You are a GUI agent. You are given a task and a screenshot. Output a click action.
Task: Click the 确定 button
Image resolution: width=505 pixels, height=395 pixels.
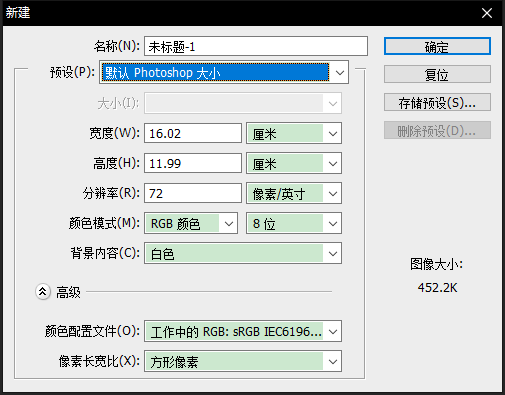pos(437,46)
